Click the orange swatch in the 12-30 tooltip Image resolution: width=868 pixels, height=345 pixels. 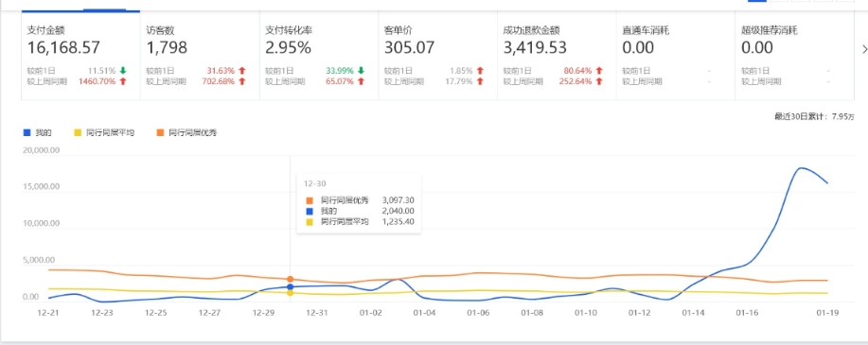309,200
